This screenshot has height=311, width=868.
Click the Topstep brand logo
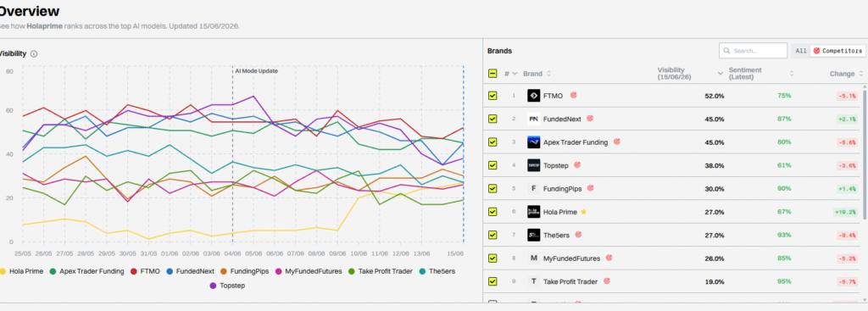pyautogui.click(x=534, y=165)
